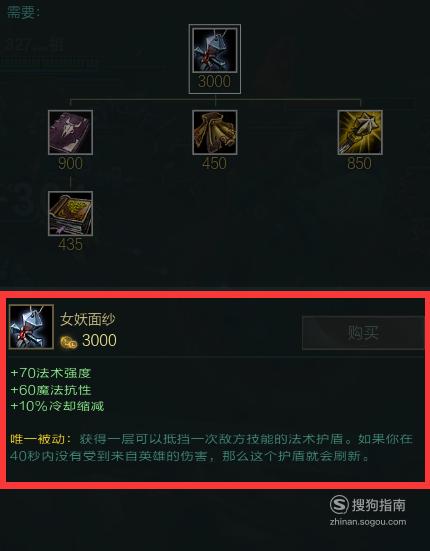Click the 女妖面纱 item icon in the detail panel
The height and width of the screenshot is (551, 430).
coord(31,327)
